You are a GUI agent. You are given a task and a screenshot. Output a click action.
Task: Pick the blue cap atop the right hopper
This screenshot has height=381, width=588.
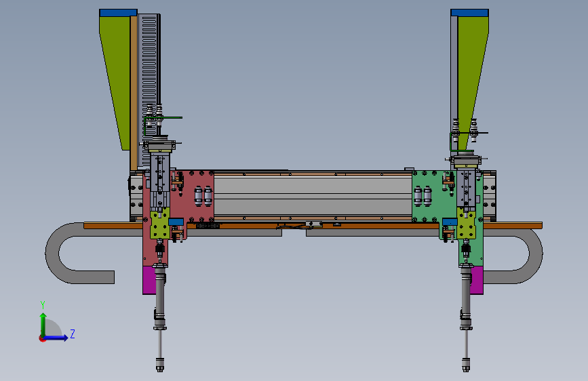469,13
